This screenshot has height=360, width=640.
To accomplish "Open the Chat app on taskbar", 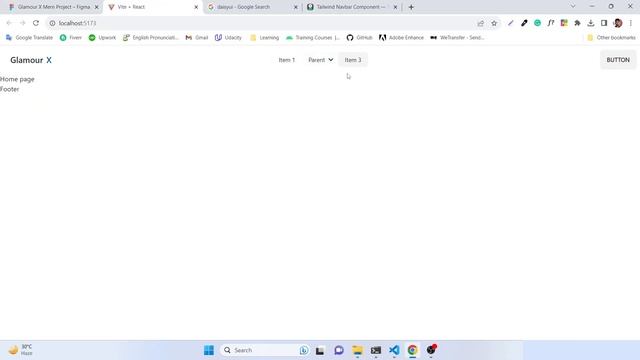I will (339, 350).
